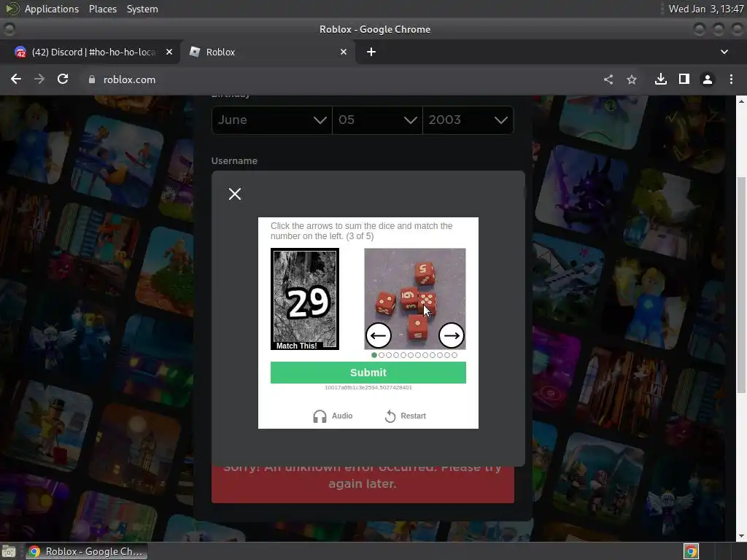Click the 29 Match This image
This screenshot has height=560, width=747.
pos(305,299)
